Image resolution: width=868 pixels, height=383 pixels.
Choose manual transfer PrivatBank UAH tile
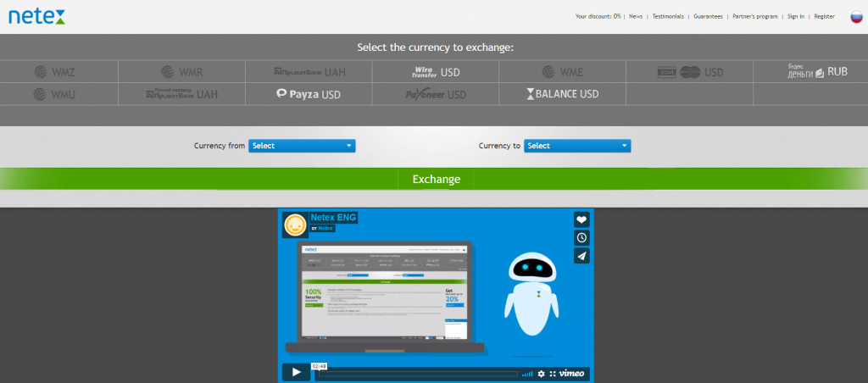(x=181, y=94)
